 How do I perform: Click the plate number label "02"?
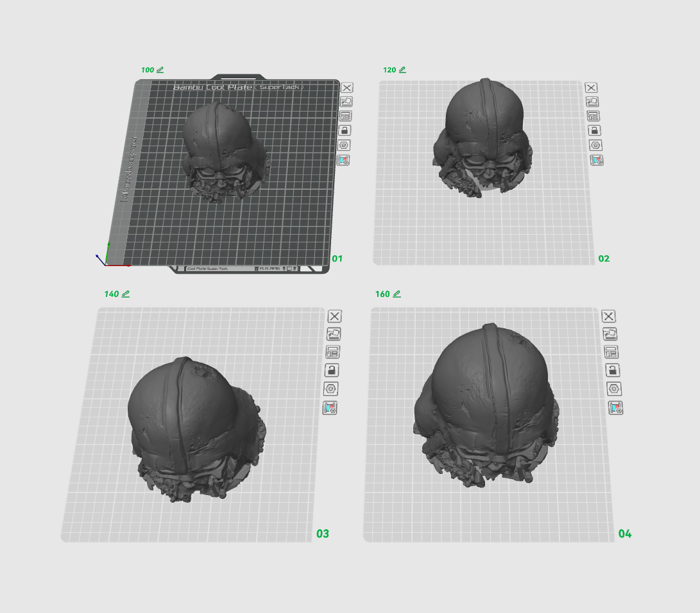604,259
